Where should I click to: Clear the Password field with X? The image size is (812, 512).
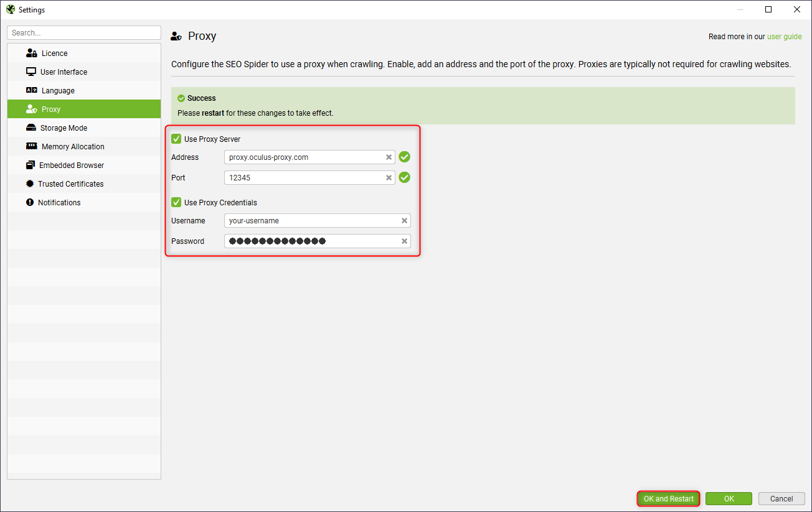[404, 241]
